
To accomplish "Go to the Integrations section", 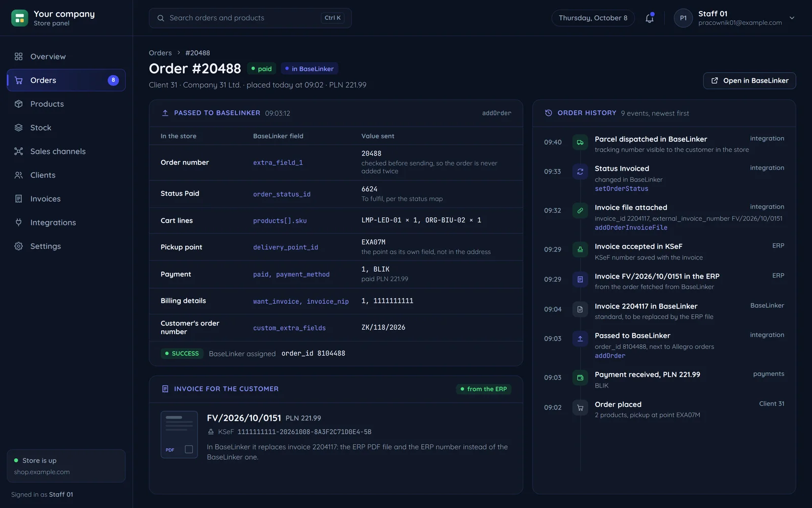I will tap(66, 223).
